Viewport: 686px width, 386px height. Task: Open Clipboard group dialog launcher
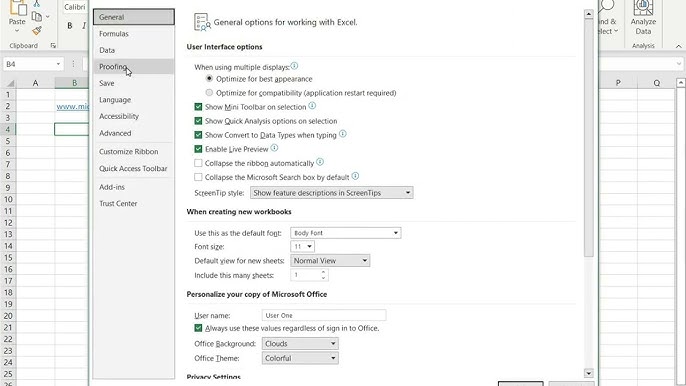(x=53, y=46)
